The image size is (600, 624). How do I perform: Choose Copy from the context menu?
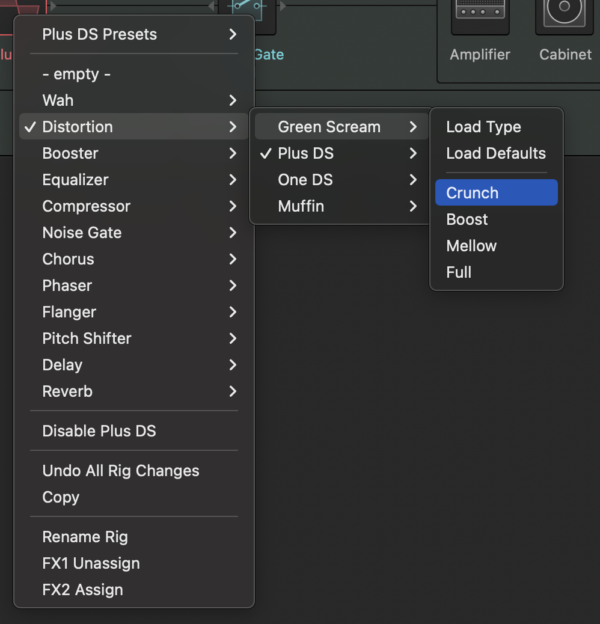point(134,497)
